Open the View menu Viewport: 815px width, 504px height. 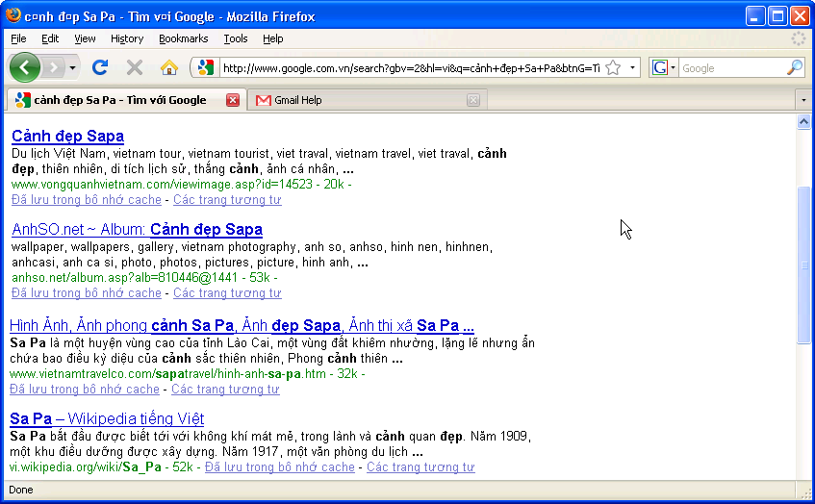coord(85,39)
